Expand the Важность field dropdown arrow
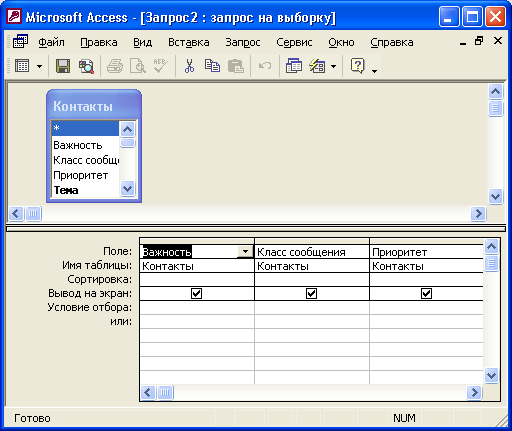The image size is (512, 431). (245, 252)
